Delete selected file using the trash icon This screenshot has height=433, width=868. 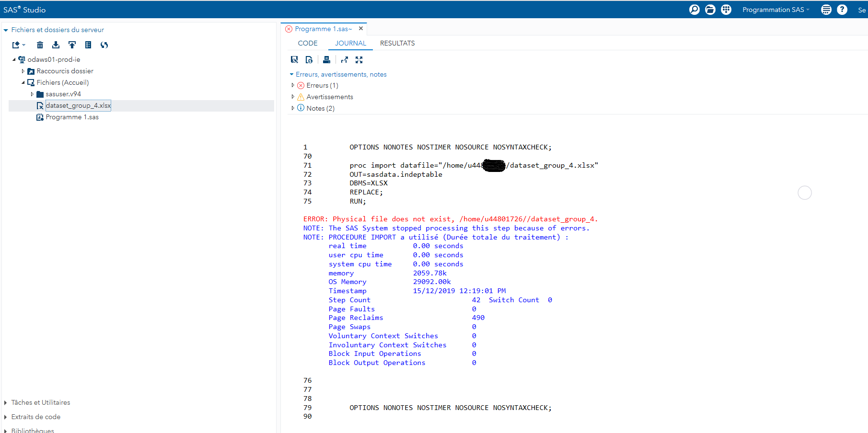[40, 45]
